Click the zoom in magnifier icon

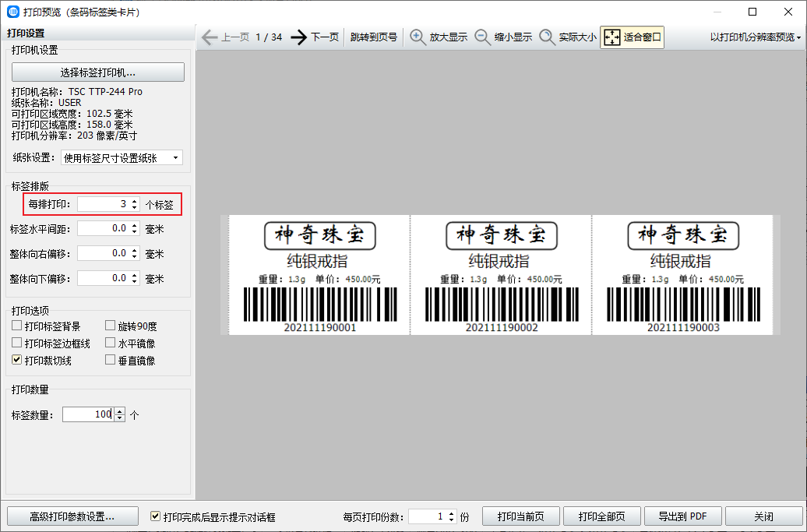pos(418,37)
